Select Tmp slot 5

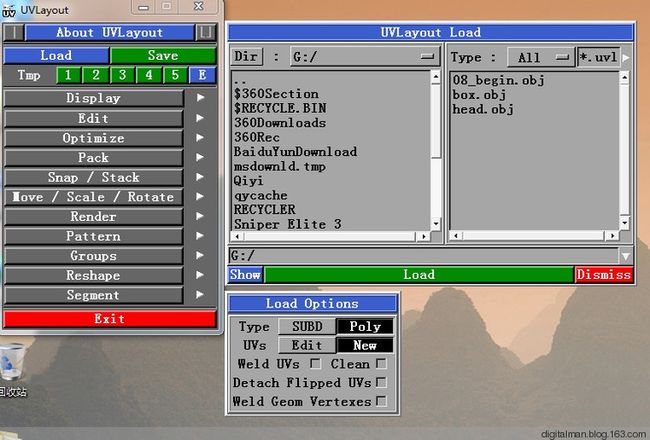[175, 75]
